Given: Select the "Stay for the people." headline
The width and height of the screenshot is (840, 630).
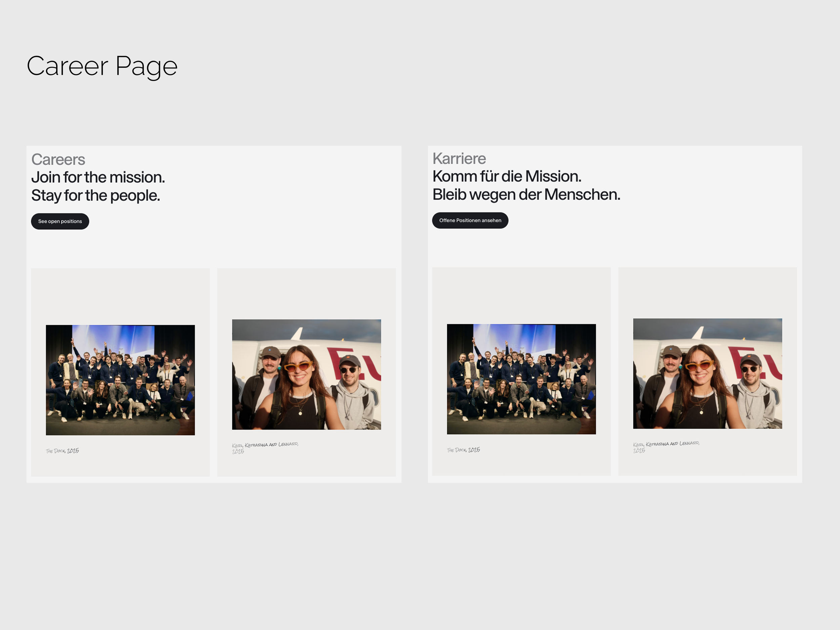Looking at the screenshot, I should [x=95, y=196].
